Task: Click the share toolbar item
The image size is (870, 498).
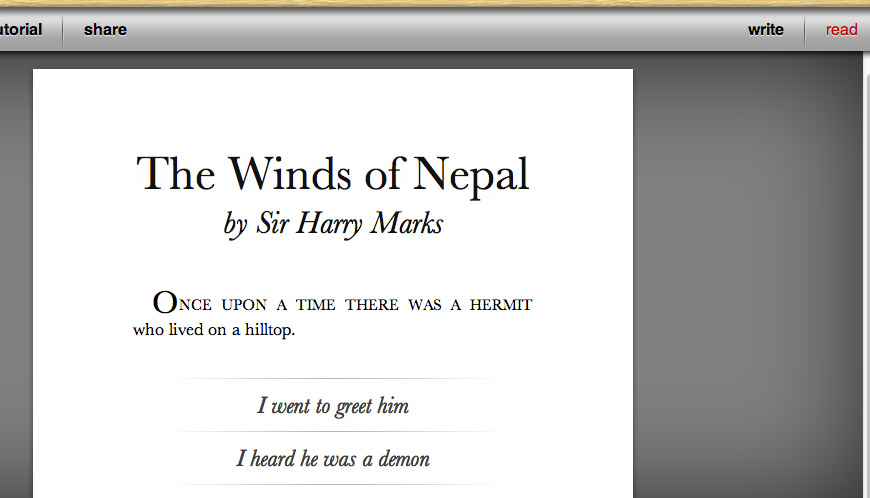Action: (x=105, y=30)
